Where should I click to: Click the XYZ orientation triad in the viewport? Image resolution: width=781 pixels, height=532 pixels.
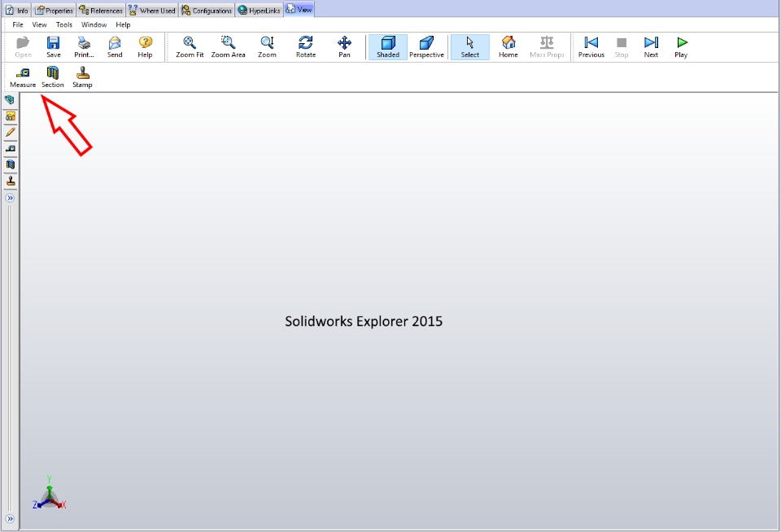pyautogui.click(x=50, y=494)
